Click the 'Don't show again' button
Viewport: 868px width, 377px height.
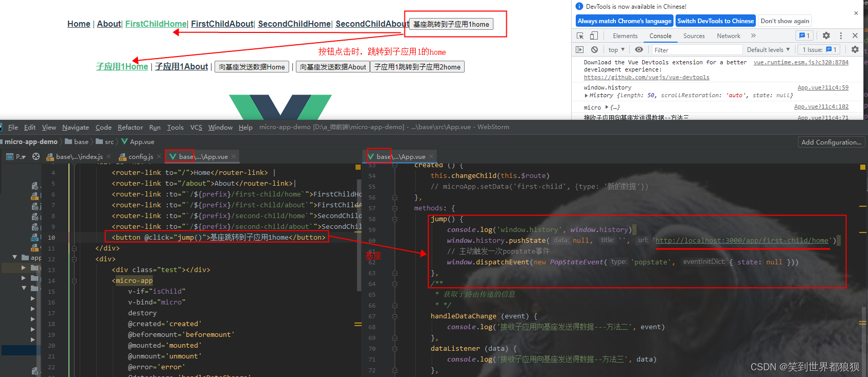coord(785,21)
